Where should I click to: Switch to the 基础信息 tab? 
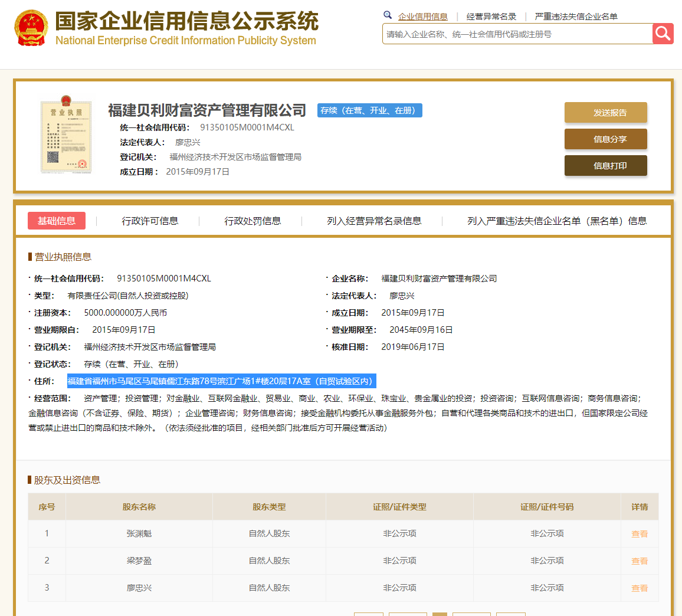57,221
